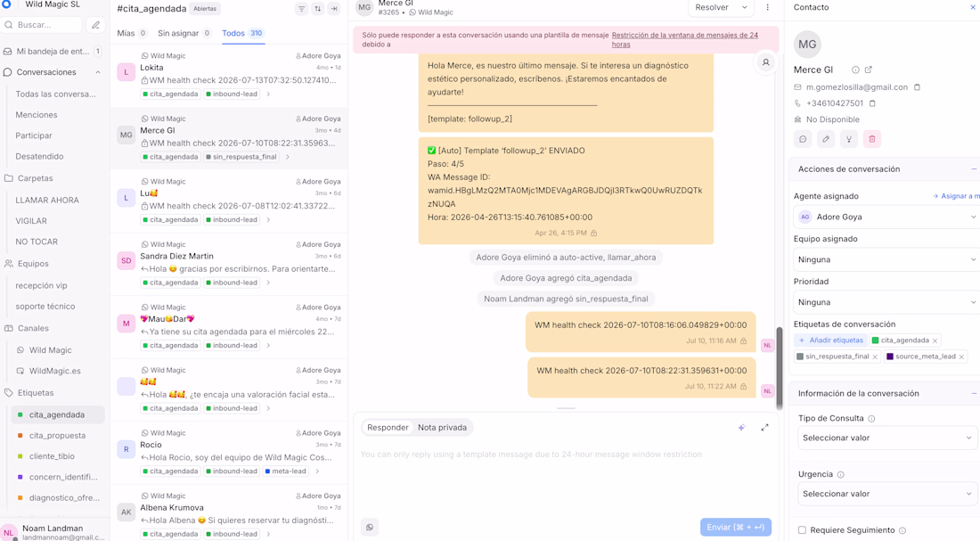Click info icon beside Tipo de Consulta
This screenshot has height=541, width=980.
[871, 419]
